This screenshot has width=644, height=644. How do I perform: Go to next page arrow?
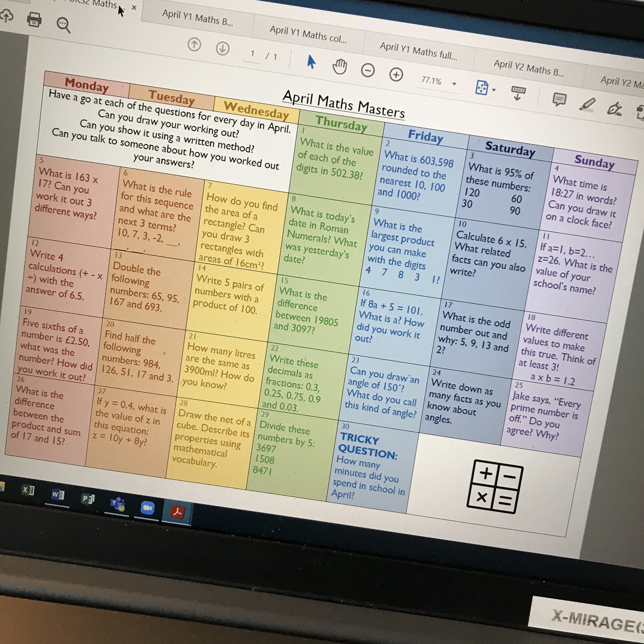pyautogui.click(x=222, y=49)
